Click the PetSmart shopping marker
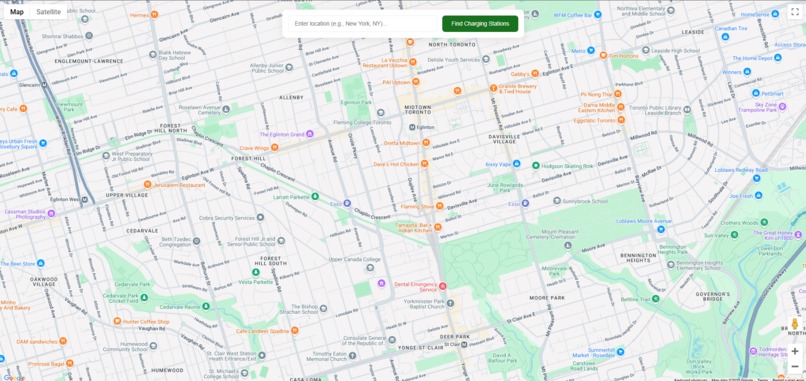Screen dimensions: 806x381 click(756, 93)
